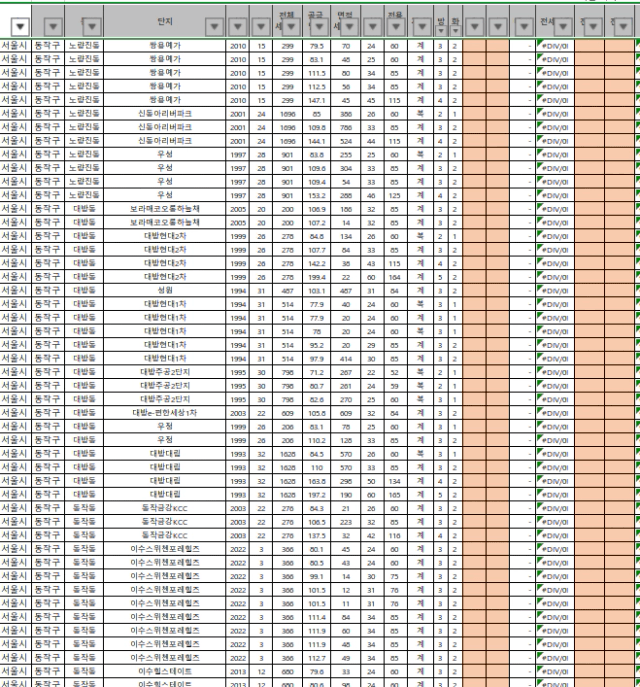Select the 84.3 cell in 동작금강KCC row
The width and height of the screenshot is (640, 687).
pyautogui.click(x=316, y=508)
